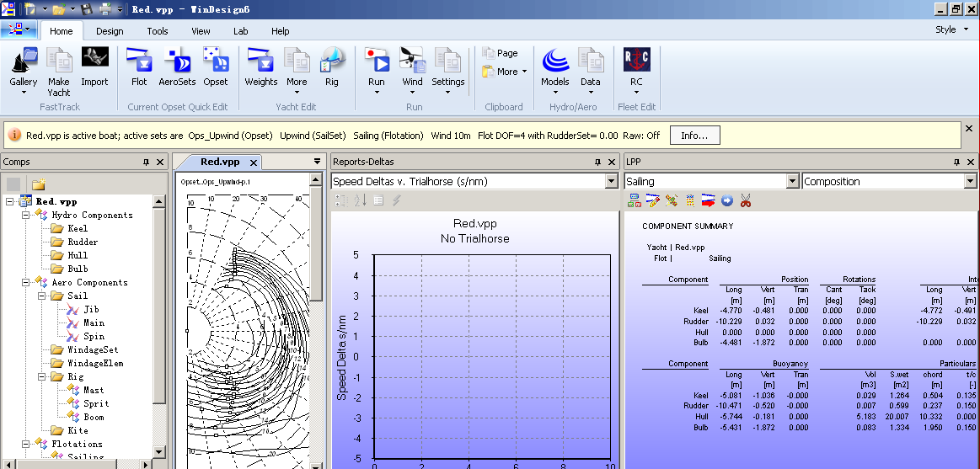Click the Run icon in the ribbon
Screen dimensions: 980x469
pos(377,70)
